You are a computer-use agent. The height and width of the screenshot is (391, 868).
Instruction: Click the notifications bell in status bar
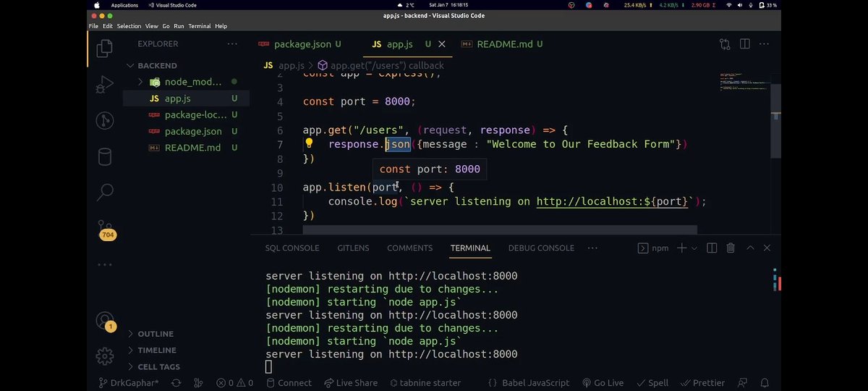point(765,382)
